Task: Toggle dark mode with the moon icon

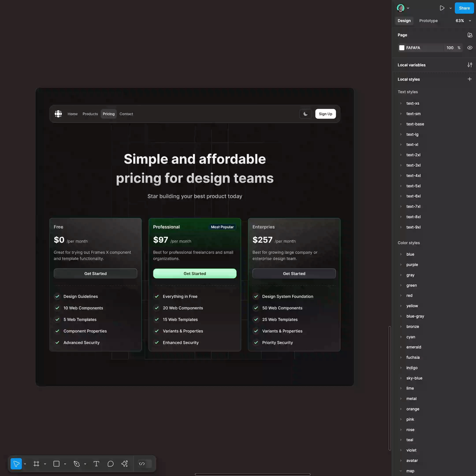Action: tap(305, 113)
